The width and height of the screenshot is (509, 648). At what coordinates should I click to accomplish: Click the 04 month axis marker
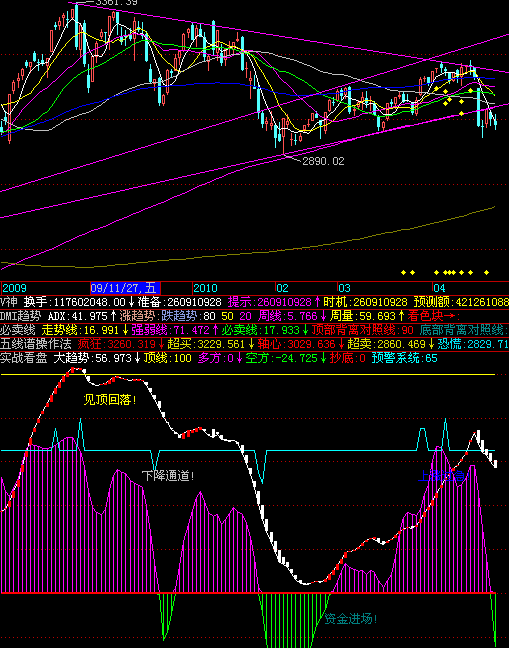[x=440, y=288]
